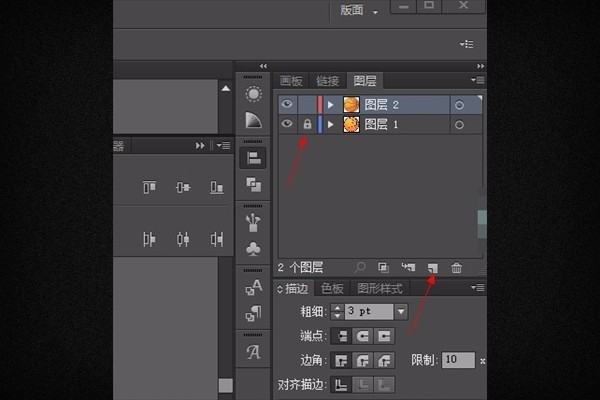This screenshot has width=600, height=400.
Task: Switch to the 图层 tab
Action: pos(365,81)
